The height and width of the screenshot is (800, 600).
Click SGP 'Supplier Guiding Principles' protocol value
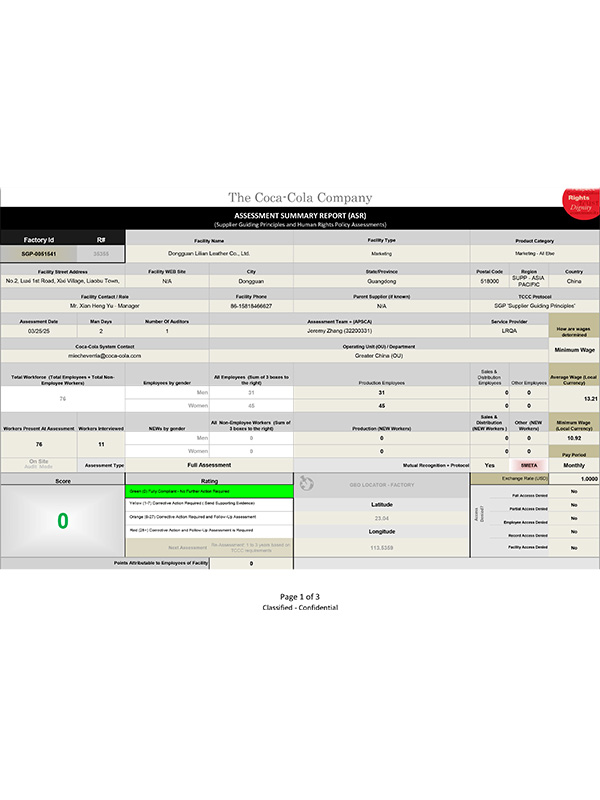tap(534, 306)
